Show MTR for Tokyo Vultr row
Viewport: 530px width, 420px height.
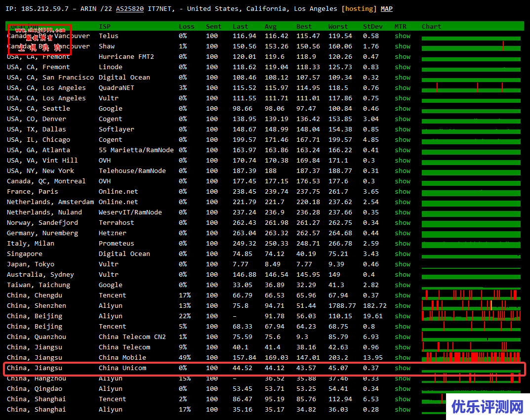tap(403, 264)
